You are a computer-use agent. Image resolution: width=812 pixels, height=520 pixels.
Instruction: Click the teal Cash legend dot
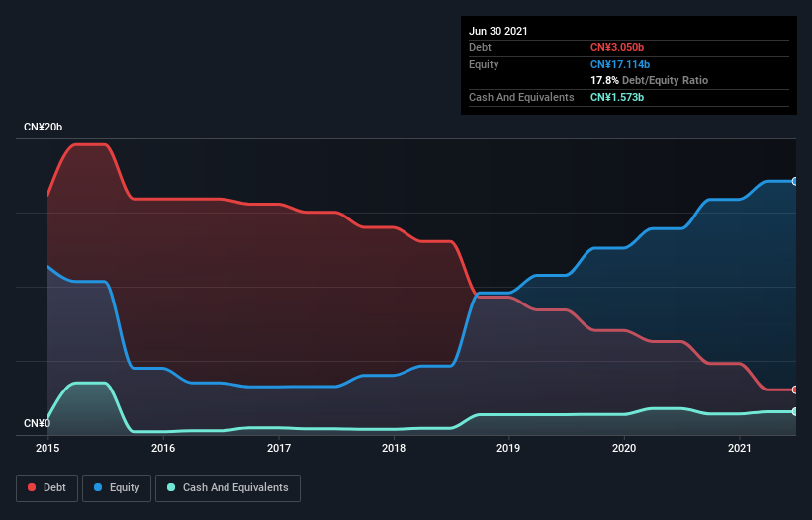[171, 487]
